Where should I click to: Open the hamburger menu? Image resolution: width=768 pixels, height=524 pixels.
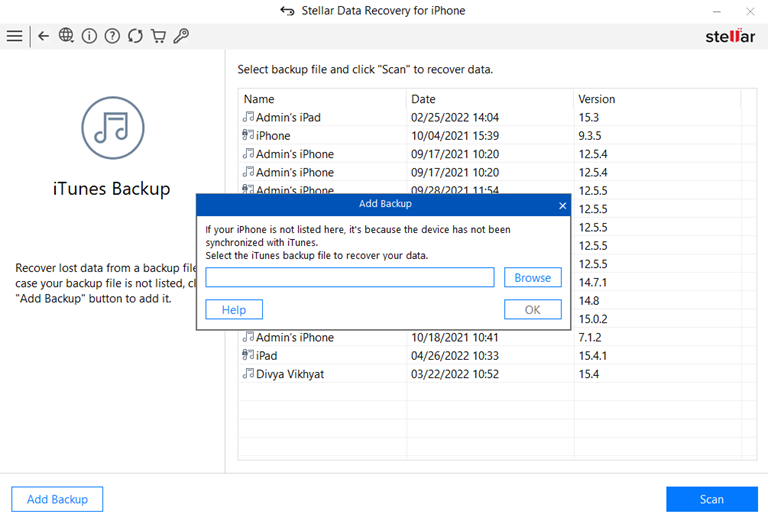tap(14, 36)
